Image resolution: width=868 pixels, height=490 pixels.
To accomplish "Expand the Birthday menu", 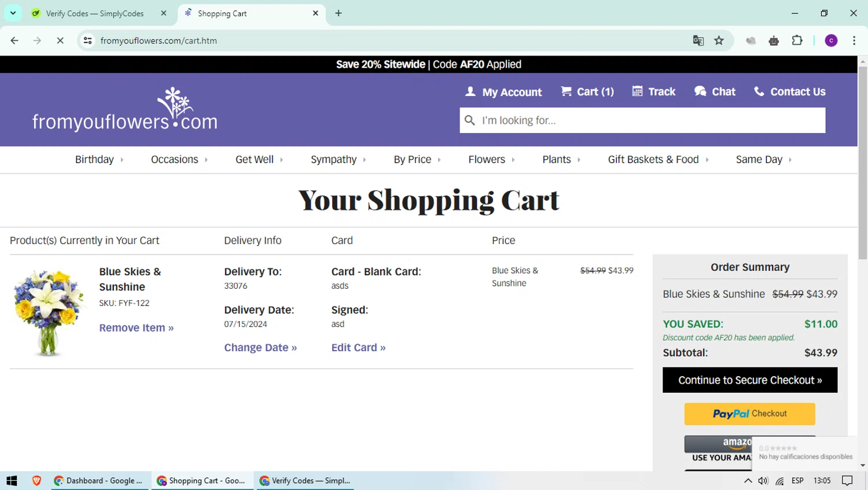I will [x=99, y=160].
